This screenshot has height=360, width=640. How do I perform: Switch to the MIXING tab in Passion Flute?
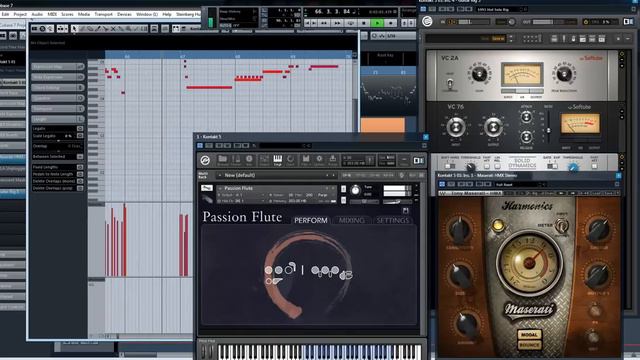tap(351, 220)
